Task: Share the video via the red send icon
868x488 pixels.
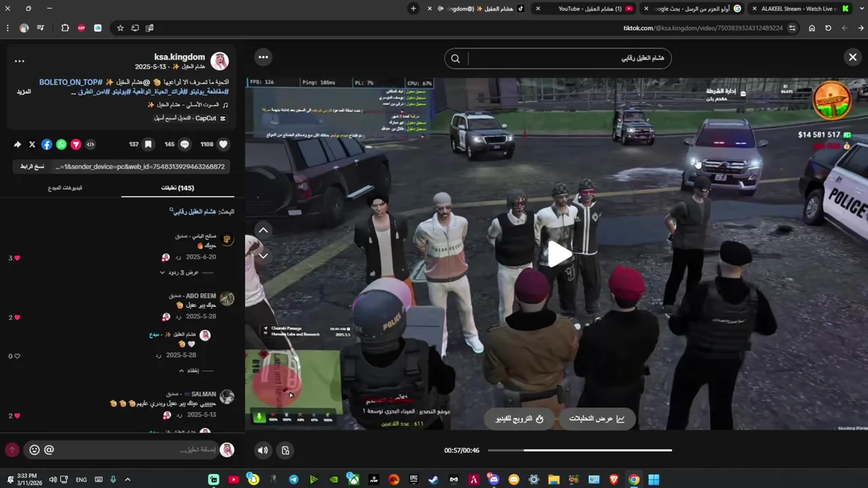Action: [x=76, y=144]
